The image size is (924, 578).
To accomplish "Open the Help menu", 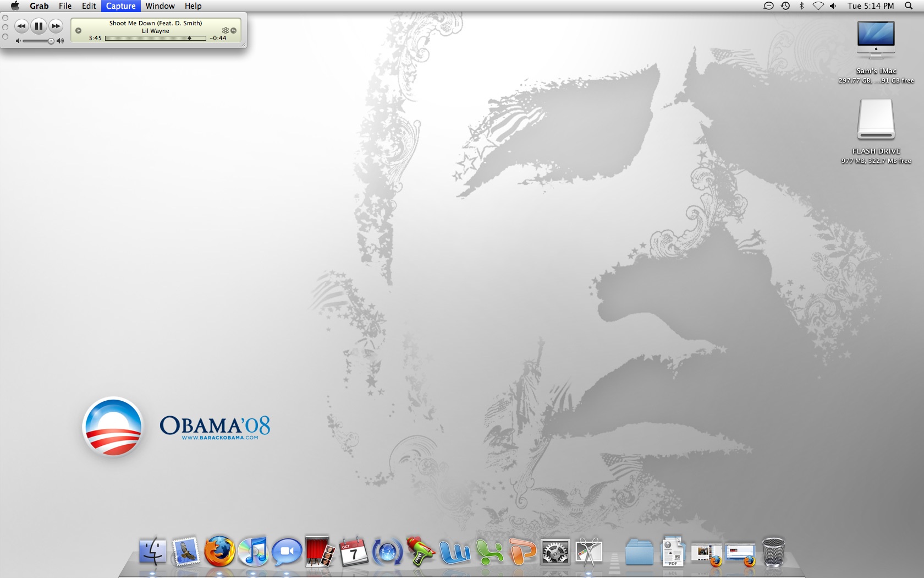I will coord(193,6).
